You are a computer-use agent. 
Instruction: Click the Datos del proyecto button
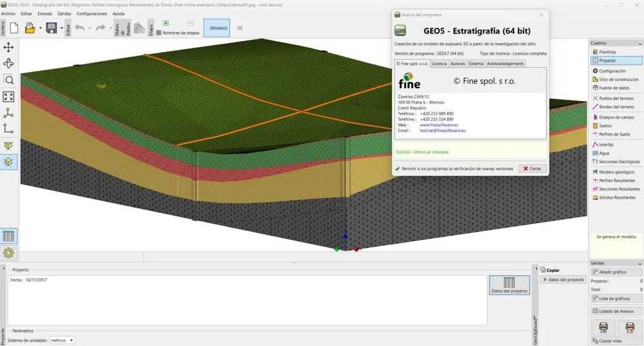pos(509,285)
